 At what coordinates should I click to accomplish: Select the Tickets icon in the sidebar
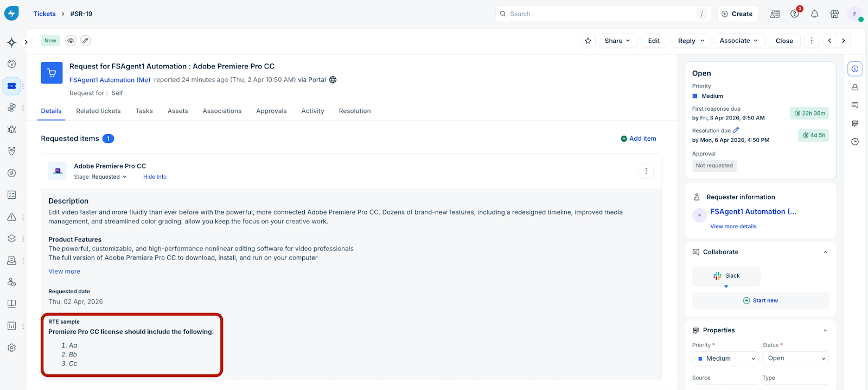11,86
